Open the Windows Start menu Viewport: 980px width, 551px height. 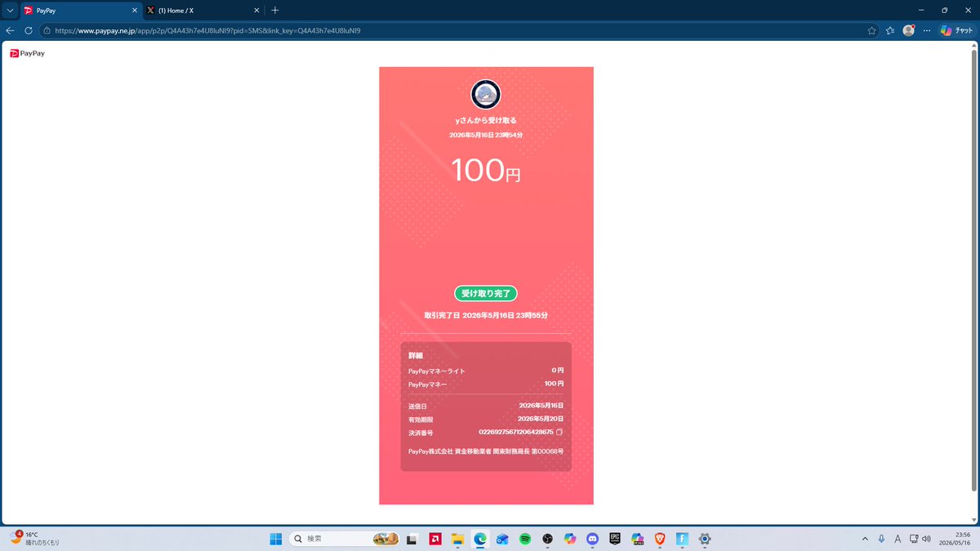click(276, 539)
